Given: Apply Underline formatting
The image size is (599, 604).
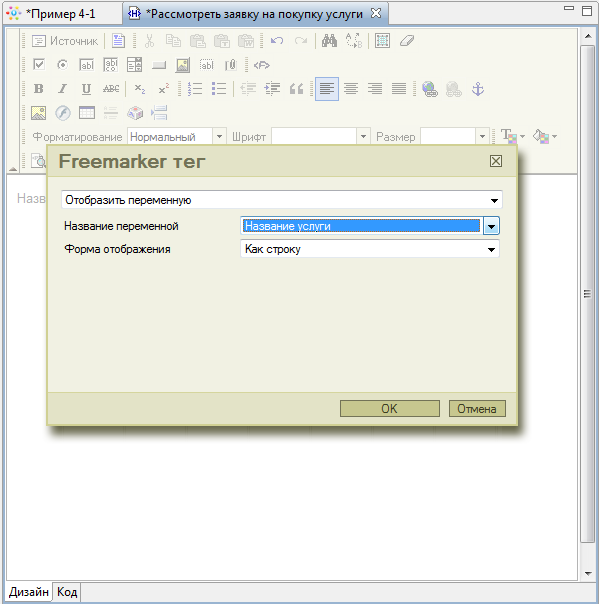Looking at the screenshot, I should (x=86, y=89).
